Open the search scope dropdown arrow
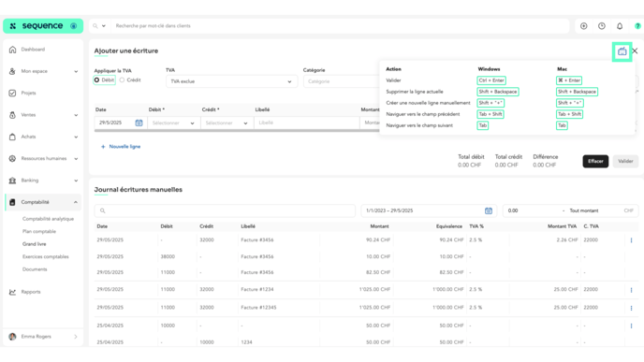This screenshot has width=644, height=362. (104, 26)
